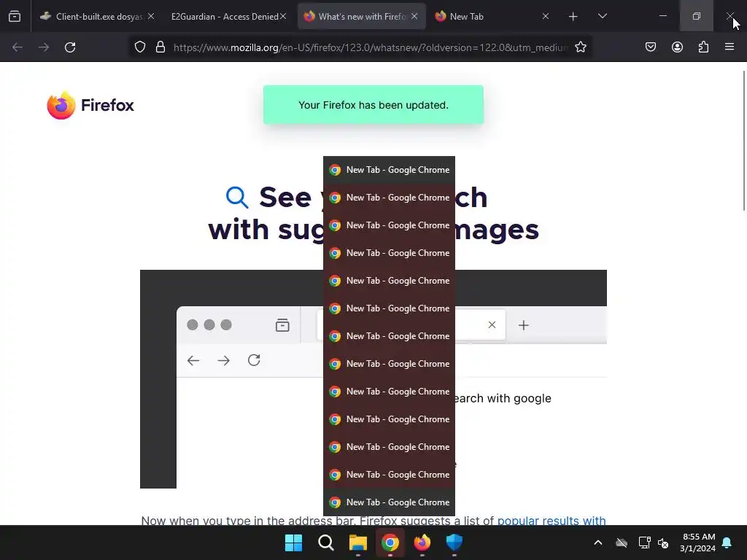
Task: Open the network display tray icon
Action: pyautogui.click(x=644, y=542)
